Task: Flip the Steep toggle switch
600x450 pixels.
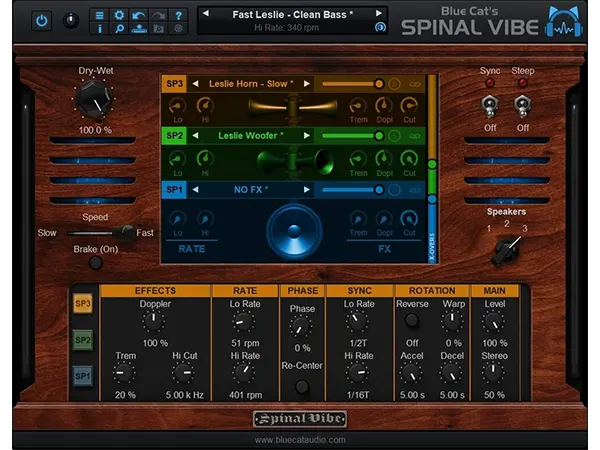Action: [522, 106]
